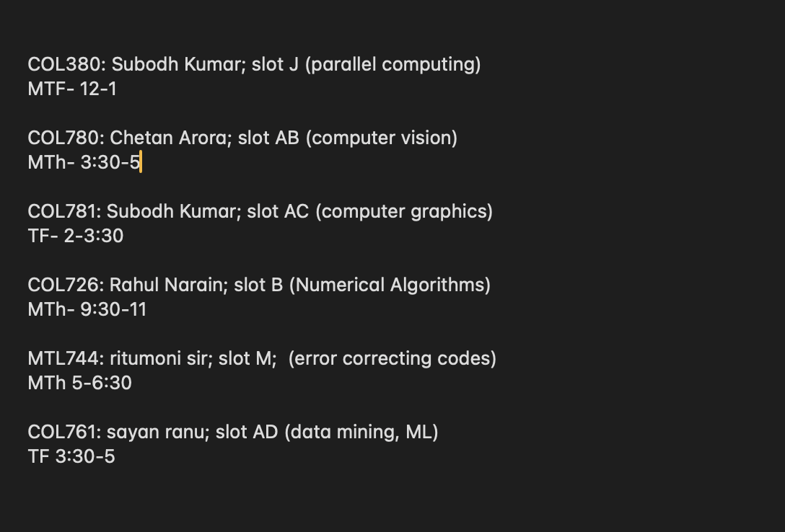This screenshot has height=532, width=785.
Task: Click the 'MTh 5-6:30' timing line
Action: pos(80,384)
